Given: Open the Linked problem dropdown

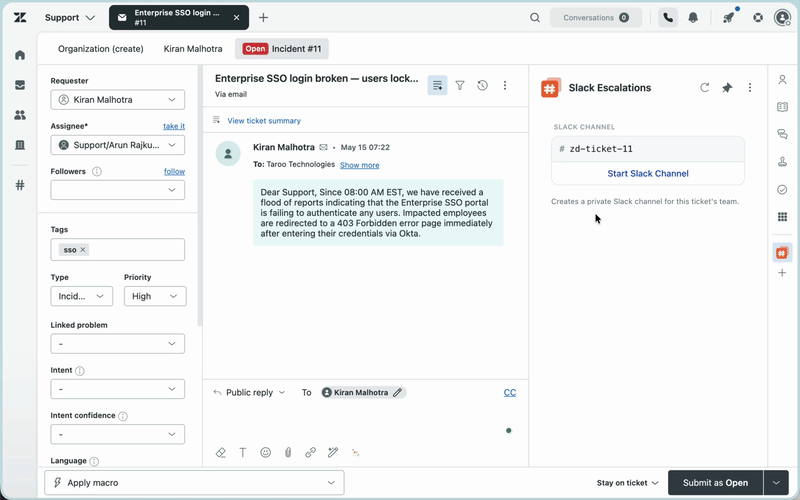Looking at the screenshot, I should pyautogui.click(x=118, y=344).
